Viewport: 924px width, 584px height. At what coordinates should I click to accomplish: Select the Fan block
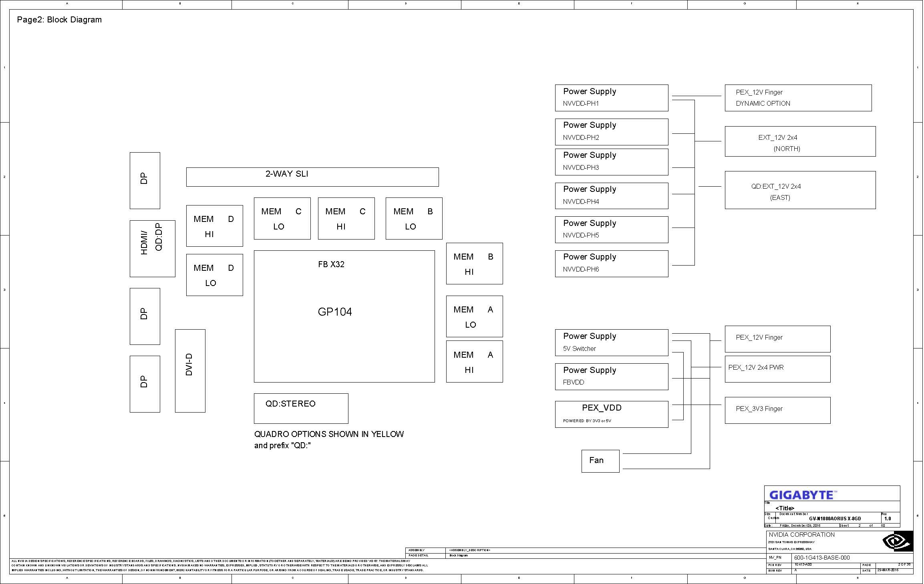(600, 461)
